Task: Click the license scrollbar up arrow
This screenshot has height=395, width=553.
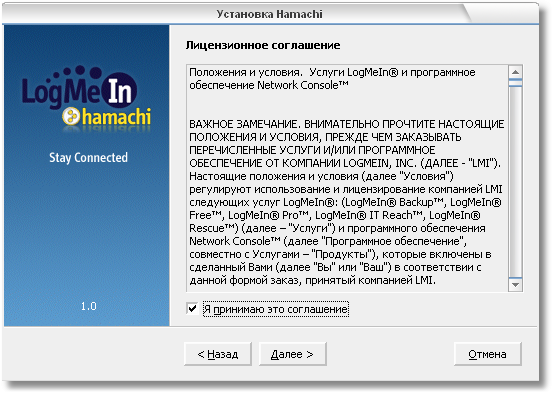Action: pyautogui.click(x=515, y=72)
